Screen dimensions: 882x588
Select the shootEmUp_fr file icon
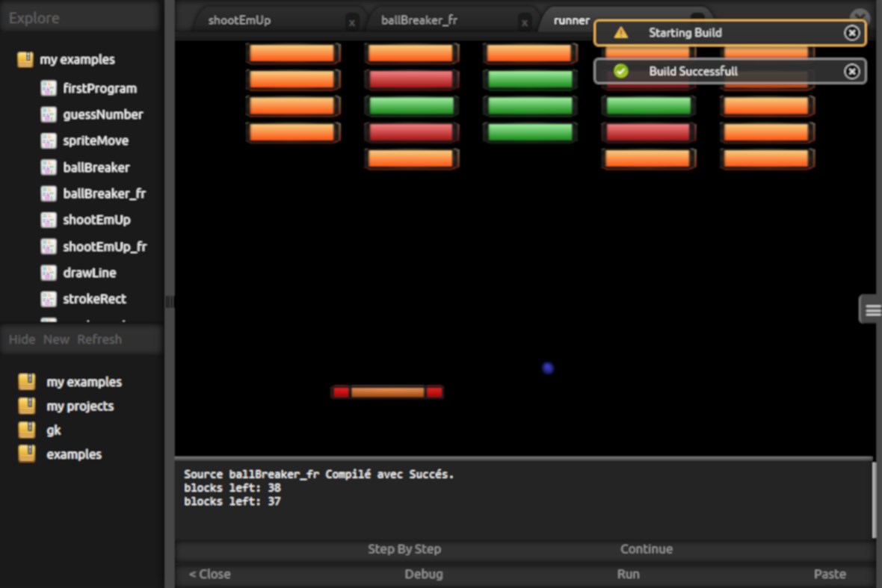click(49, 247)
